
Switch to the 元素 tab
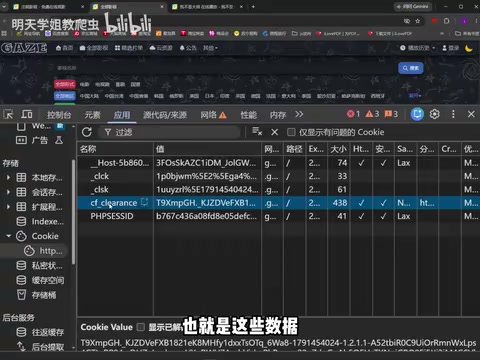(92, 115)
